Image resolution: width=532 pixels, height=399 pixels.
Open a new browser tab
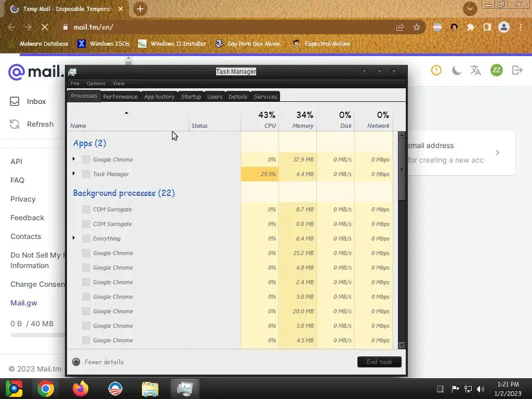(x=140, y=9)
